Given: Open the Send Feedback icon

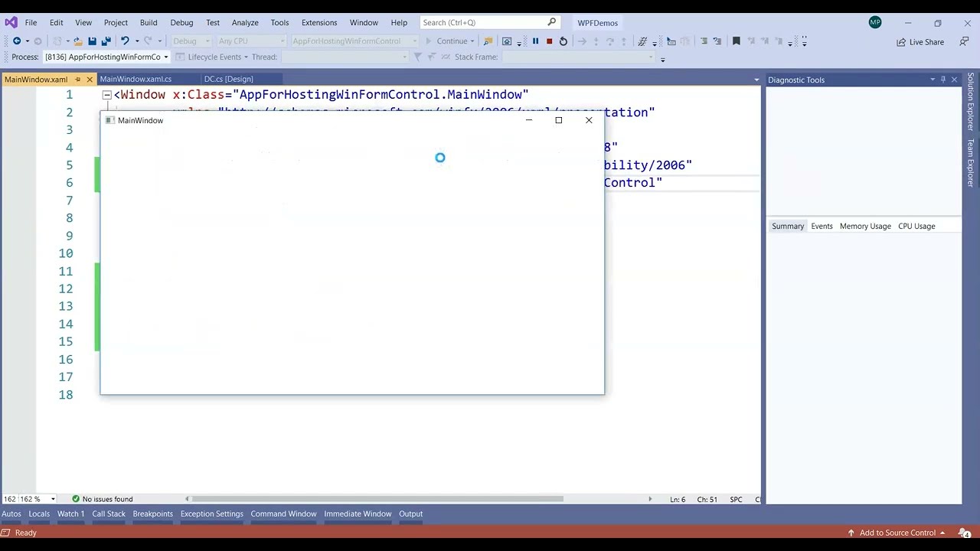Looking at the screenshot, I should click(x=964, y=41).
